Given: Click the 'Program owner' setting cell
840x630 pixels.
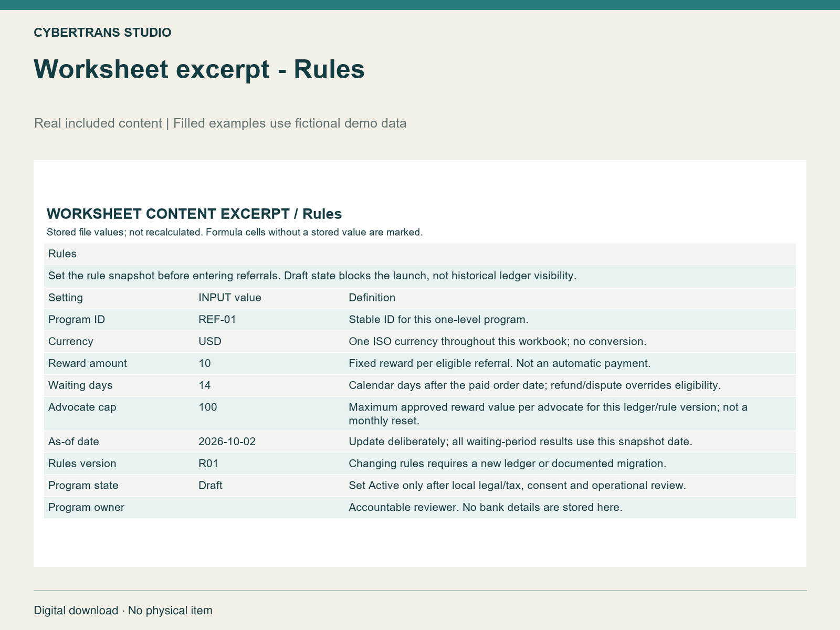Looking at the screenshot, I should pos(119,508).
